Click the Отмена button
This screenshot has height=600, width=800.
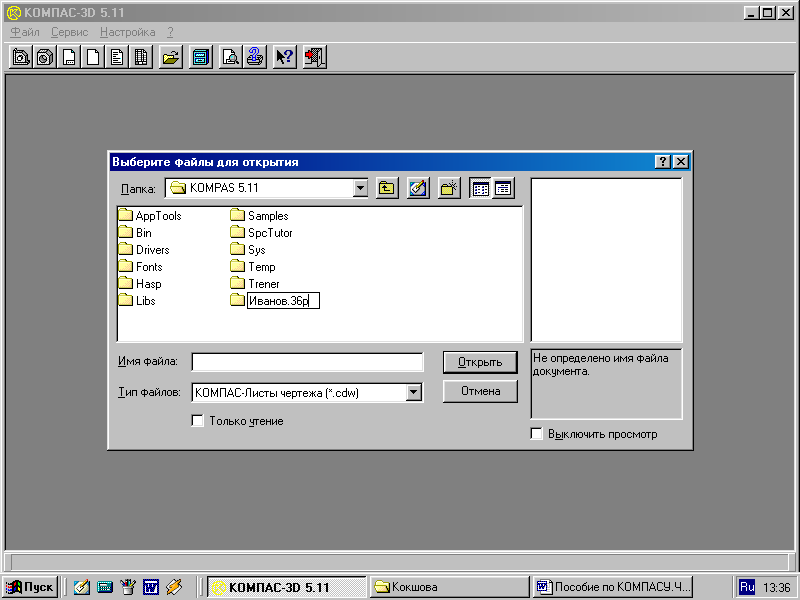click(480, 391)
